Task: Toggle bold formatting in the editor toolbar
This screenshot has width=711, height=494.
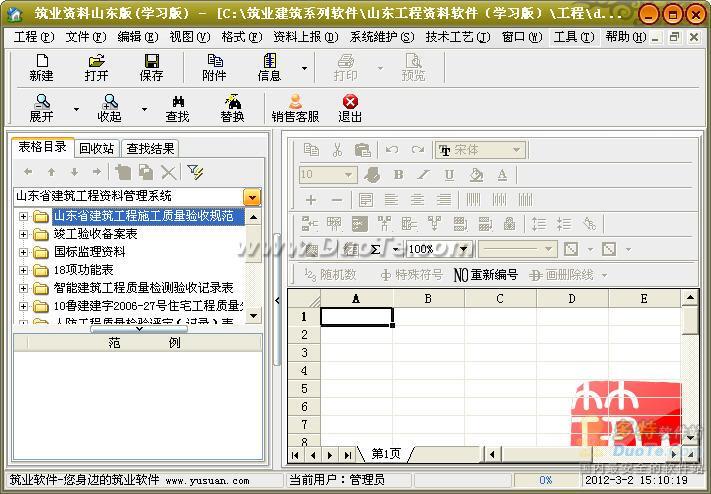Action: point(398,174)
